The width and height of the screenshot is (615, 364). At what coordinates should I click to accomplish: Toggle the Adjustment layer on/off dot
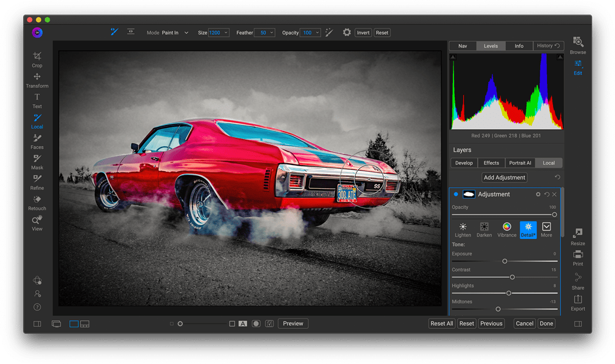[x=456, y=194]
